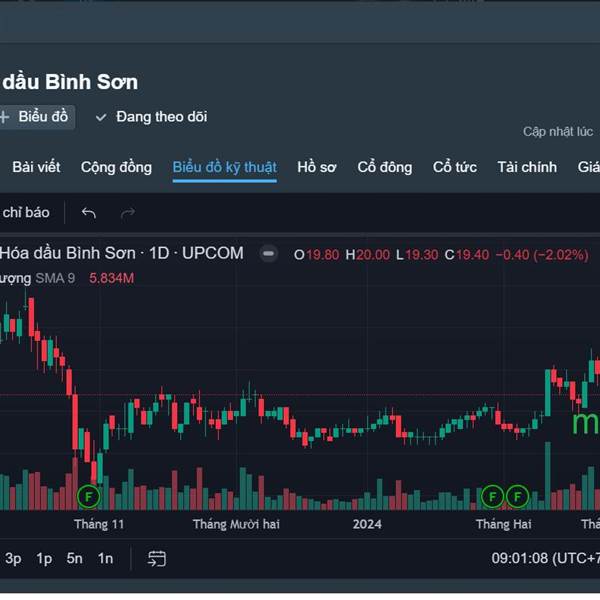This screenshot has height=600, width=600.
Task: Click the low price L19.30
Action: click(x=417, y=255)
